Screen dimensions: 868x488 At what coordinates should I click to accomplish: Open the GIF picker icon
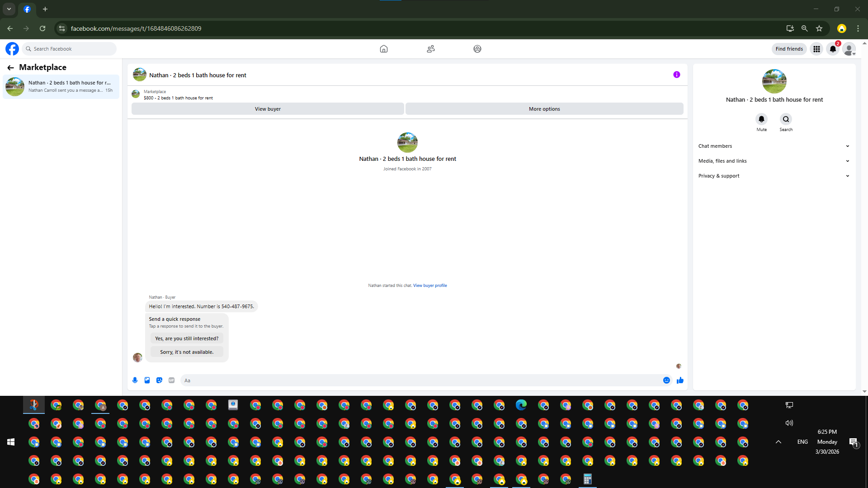click(x=171, y=380)
